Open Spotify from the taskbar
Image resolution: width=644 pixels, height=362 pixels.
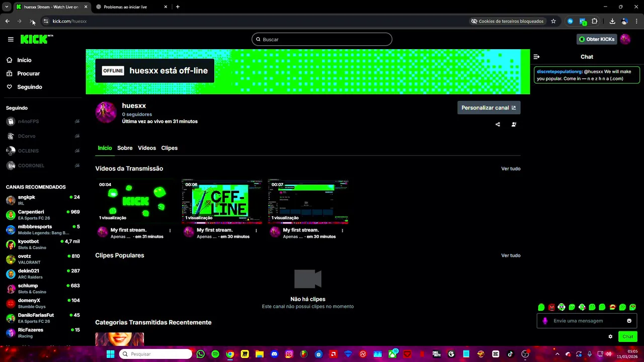point(215,354)
